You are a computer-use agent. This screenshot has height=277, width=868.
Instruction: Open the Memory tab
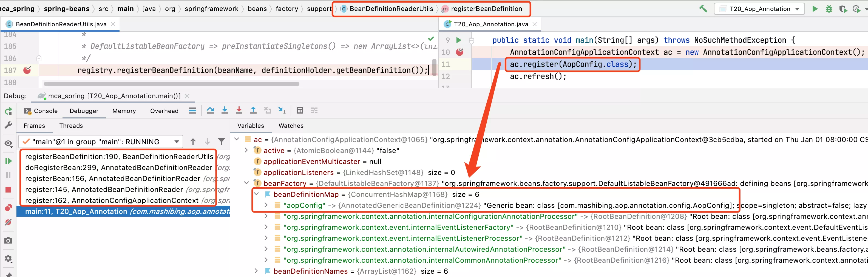click(x=124, y=111)
